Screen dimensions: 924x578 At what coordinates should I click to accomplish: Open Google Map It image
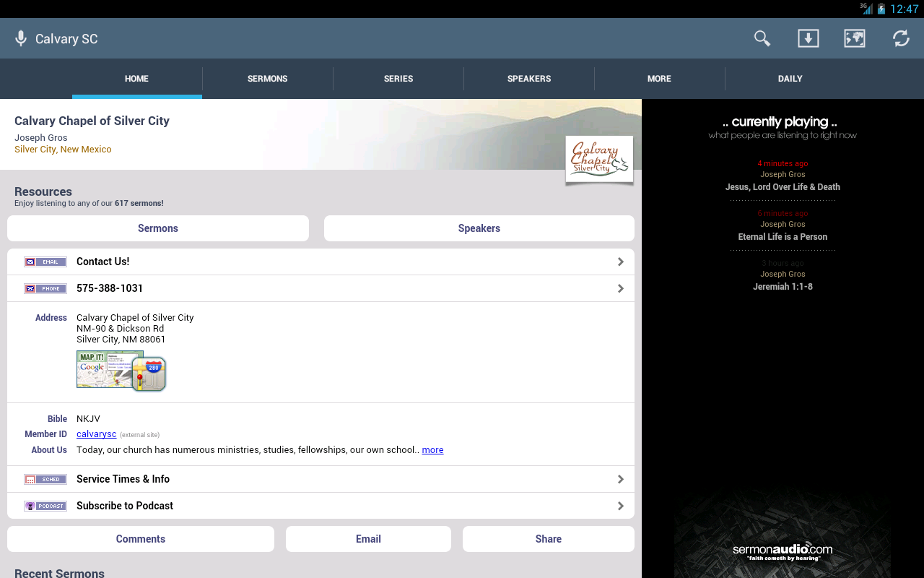click(105, 369)
